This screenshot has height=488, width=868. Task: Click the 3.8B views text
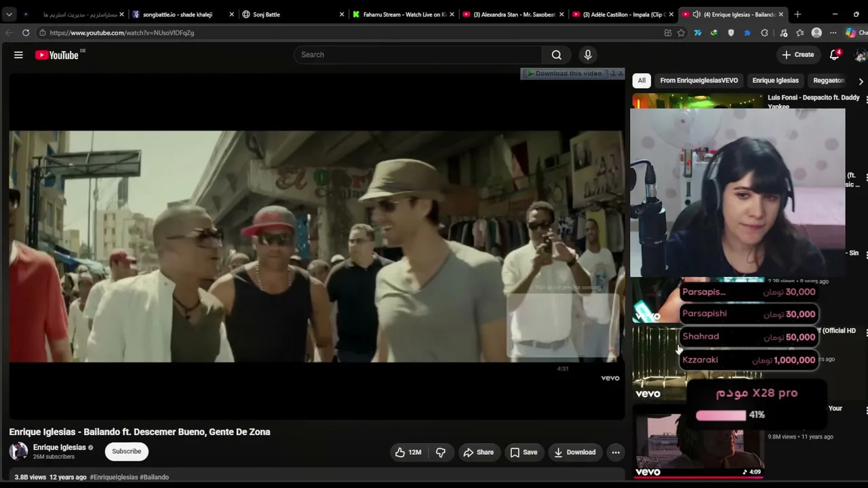31,477
